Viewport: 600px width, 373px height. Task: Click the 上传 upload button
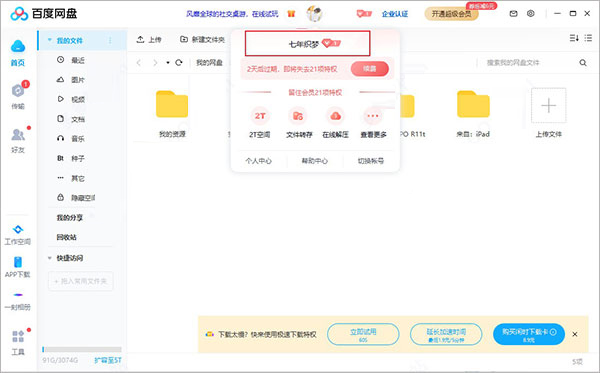[x=149, y=39]
